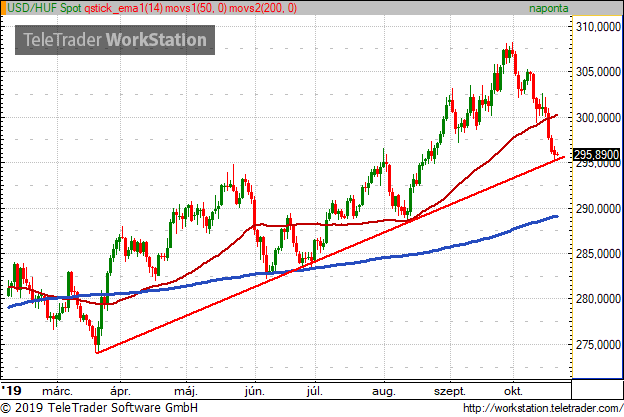This screenshot has width=624, height=417.
Task: Click the current price marker 295,8900
Action: coord(596,154)
